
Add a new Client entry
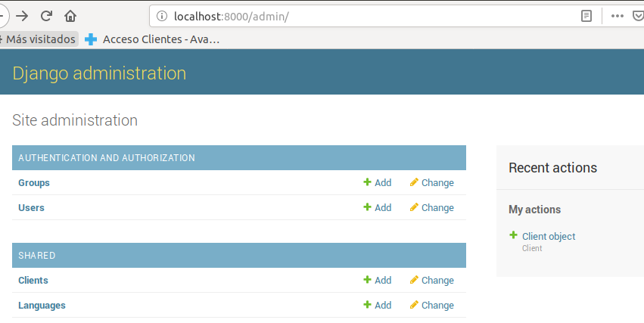pos(383,281)
